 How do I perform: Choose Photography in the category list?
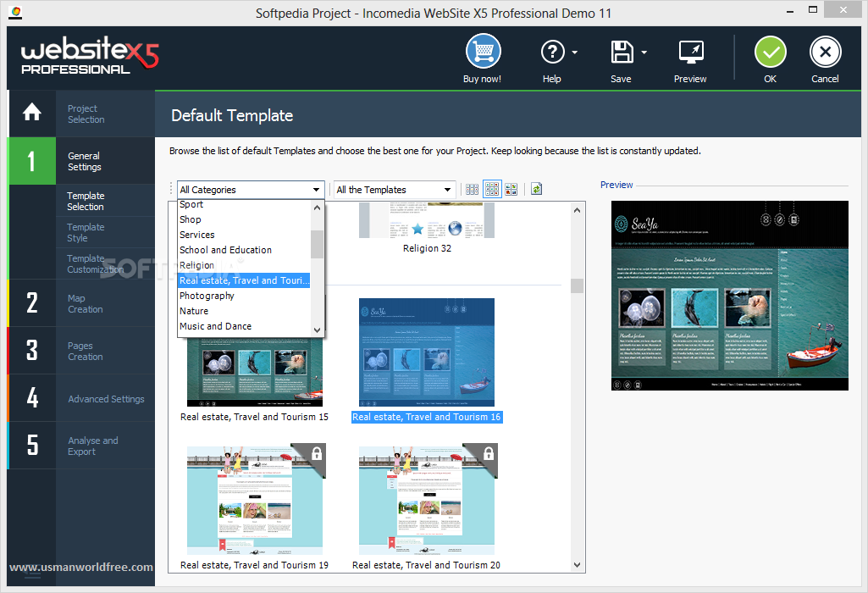click(244, 296)
